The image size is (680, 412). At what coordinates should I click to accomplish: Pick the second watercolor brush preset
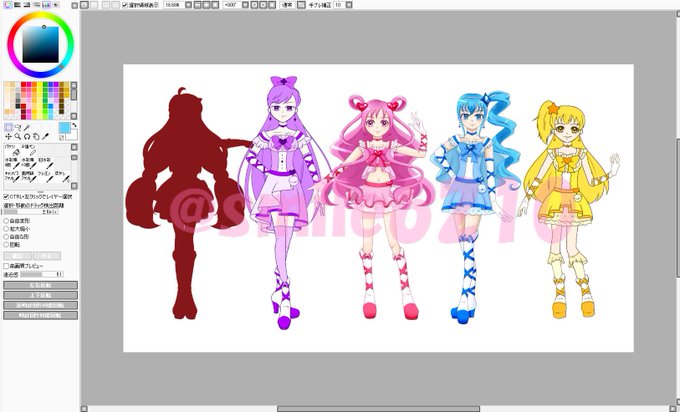coord(29,163)
